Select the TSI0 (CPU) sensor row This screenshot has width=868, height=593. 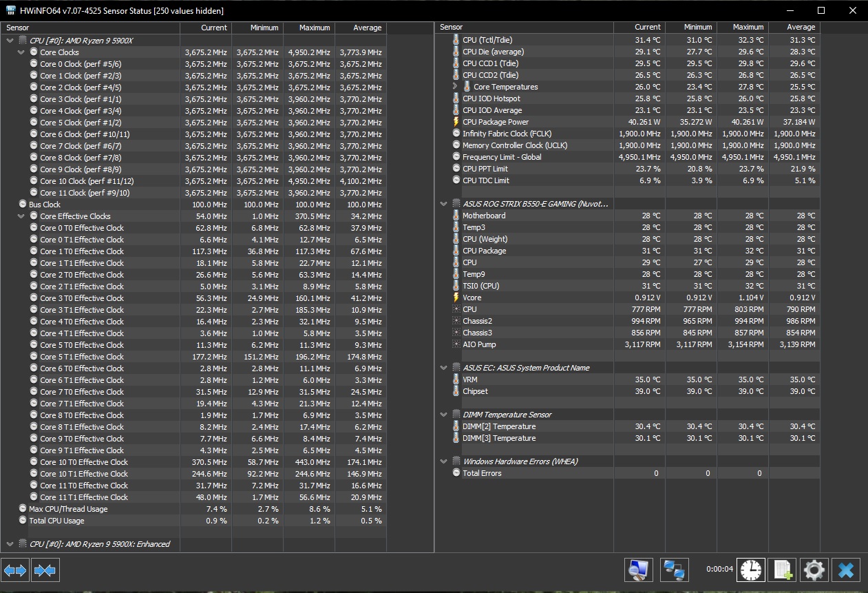click(x=628, y=286)
